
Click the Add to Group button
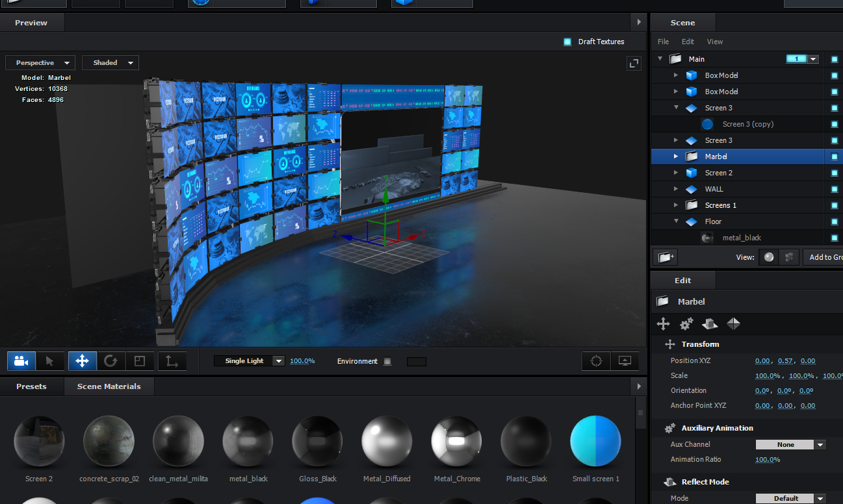(823, 257)
